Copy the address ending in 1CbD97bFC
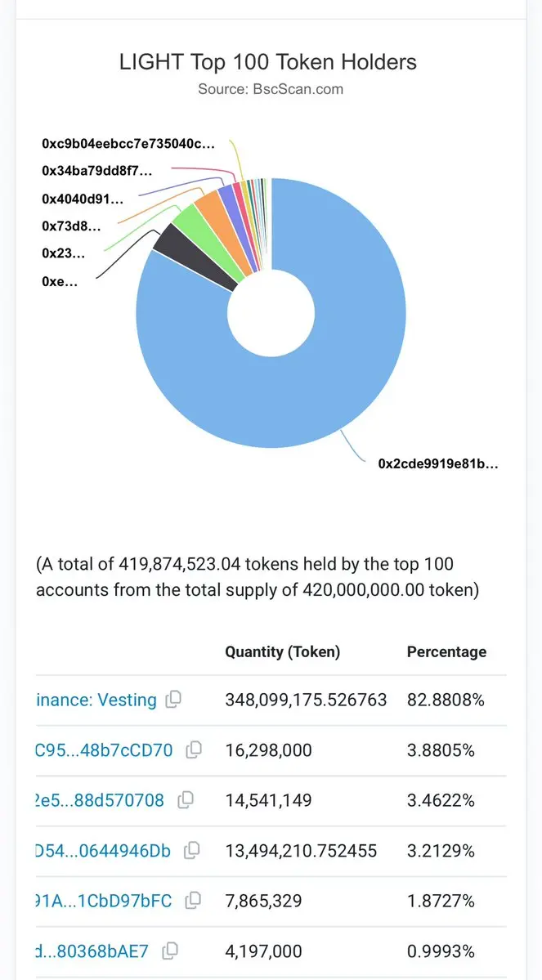Screen dimensions: 542x980 coord(193,901)
